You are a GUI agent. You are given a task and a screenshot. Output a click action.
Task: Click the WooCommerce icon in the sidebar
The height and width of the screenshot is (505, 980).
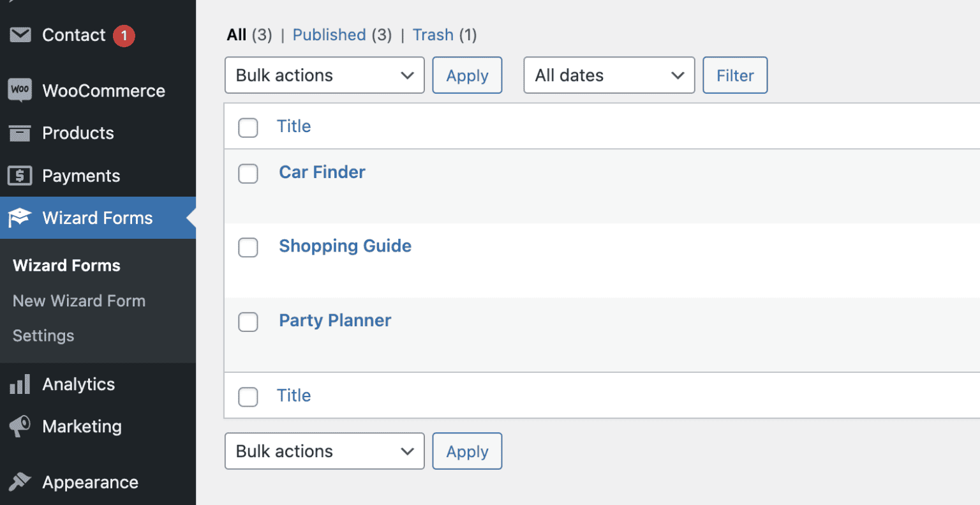tap(20, 90)
